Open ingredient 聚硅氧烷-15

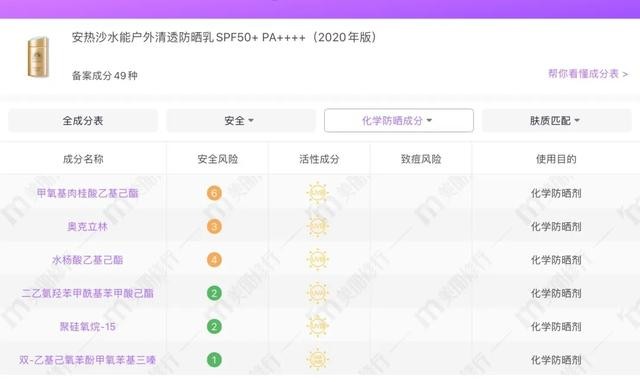click(88, 326)
